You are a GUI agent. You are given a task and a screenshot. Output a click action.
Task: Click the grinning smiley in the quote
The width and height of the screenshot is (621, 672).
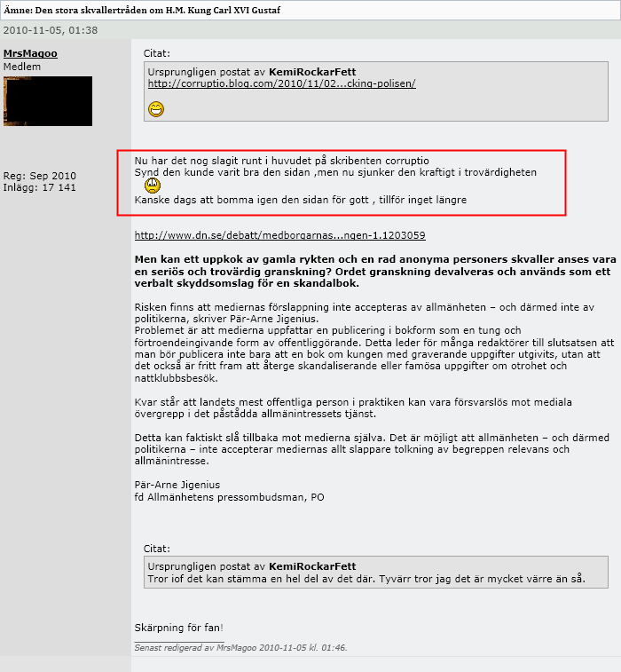(x=156, y=109)
